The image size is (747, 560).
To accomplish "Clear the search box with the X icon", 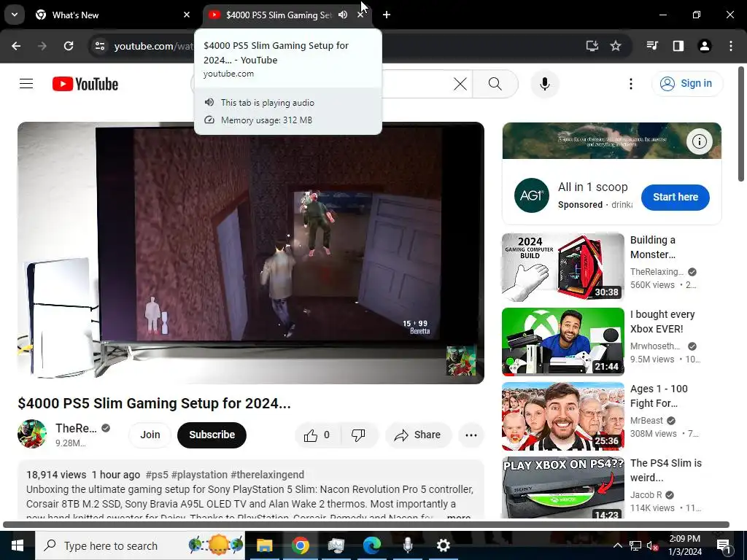I will tap(460, 84).
